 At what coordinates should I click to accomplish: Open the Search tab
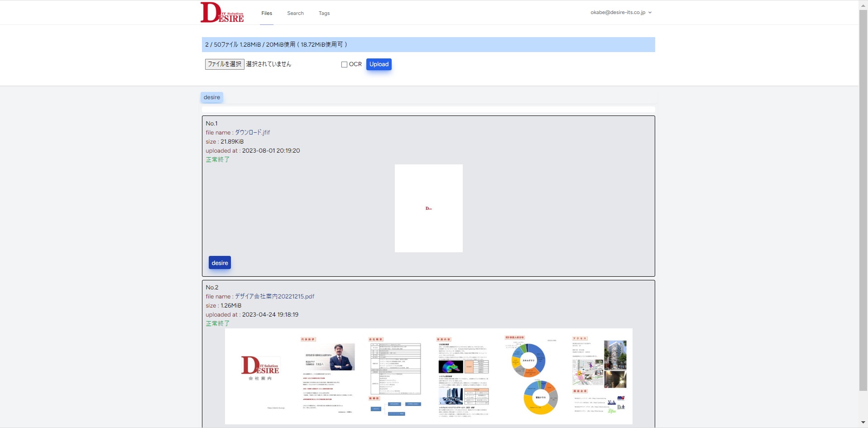pos(295,13)
